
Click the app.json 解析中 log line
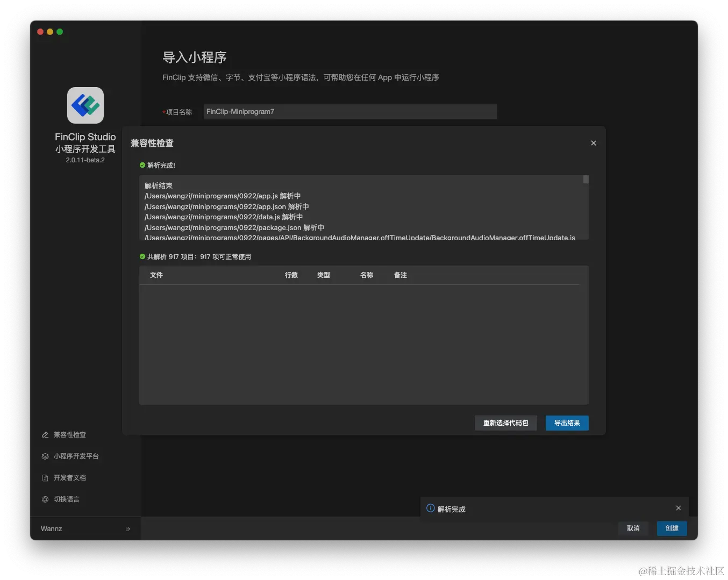227,207
